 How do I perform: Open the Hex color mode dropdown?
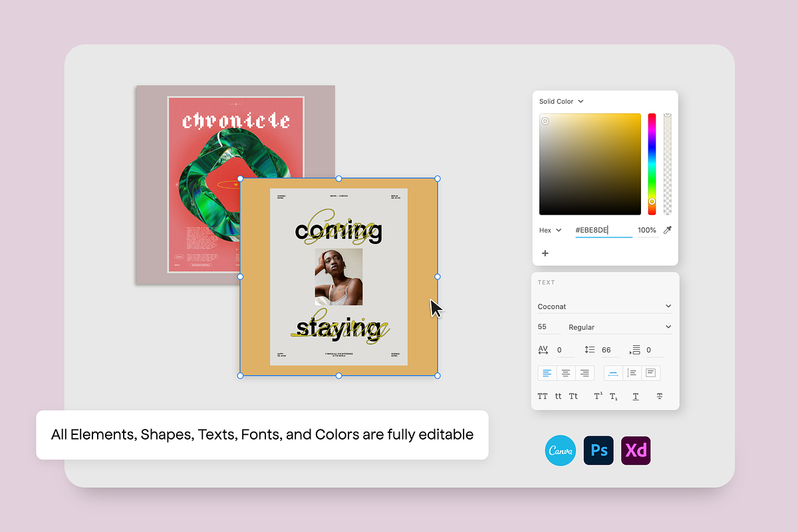point(550,230)
